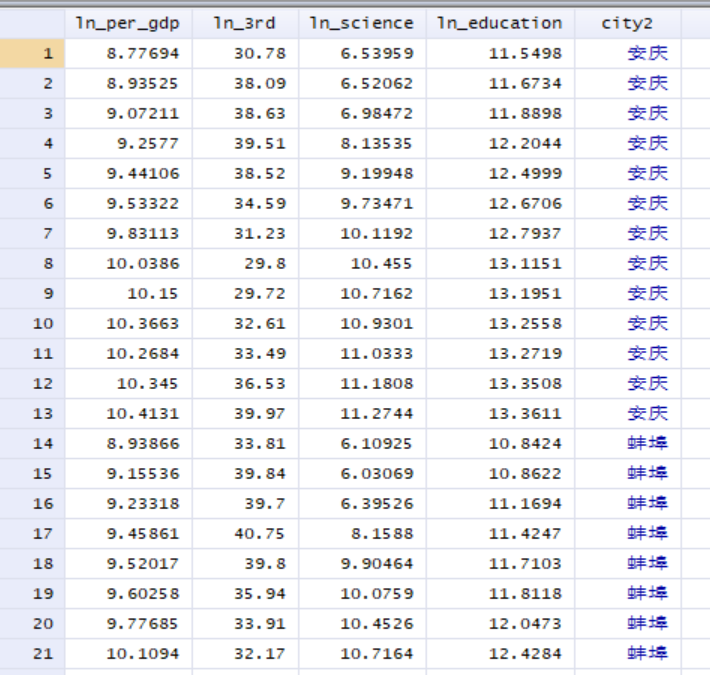Image resolution: width=710 pixels, height=675 pixels.
Task: Click ln_education value 12.6706
Action: 525,203
